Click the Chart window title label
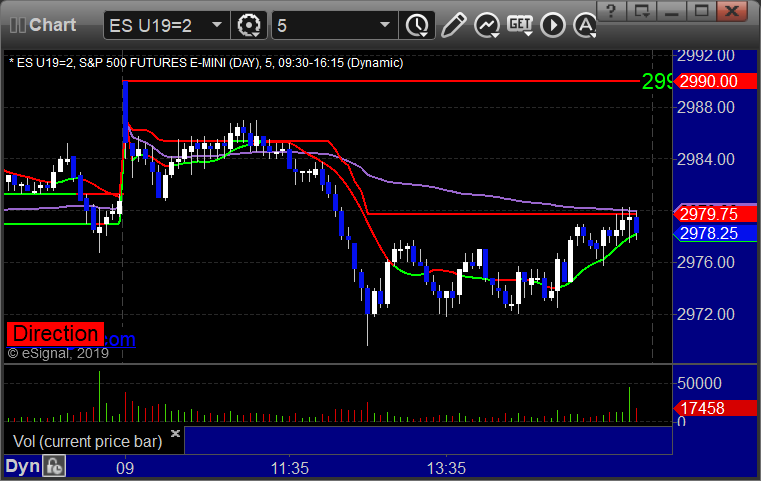761x481 pixels. click(52, 25)
